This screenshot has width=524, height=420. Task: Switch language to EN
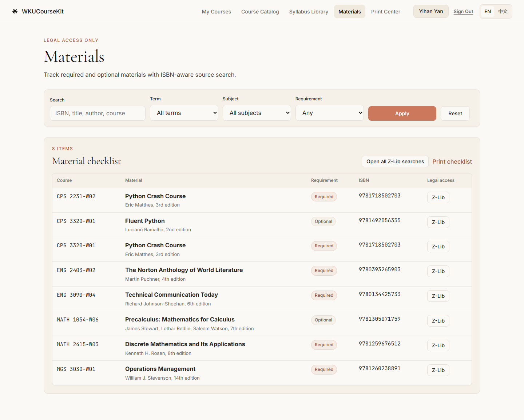click(488, 11)
